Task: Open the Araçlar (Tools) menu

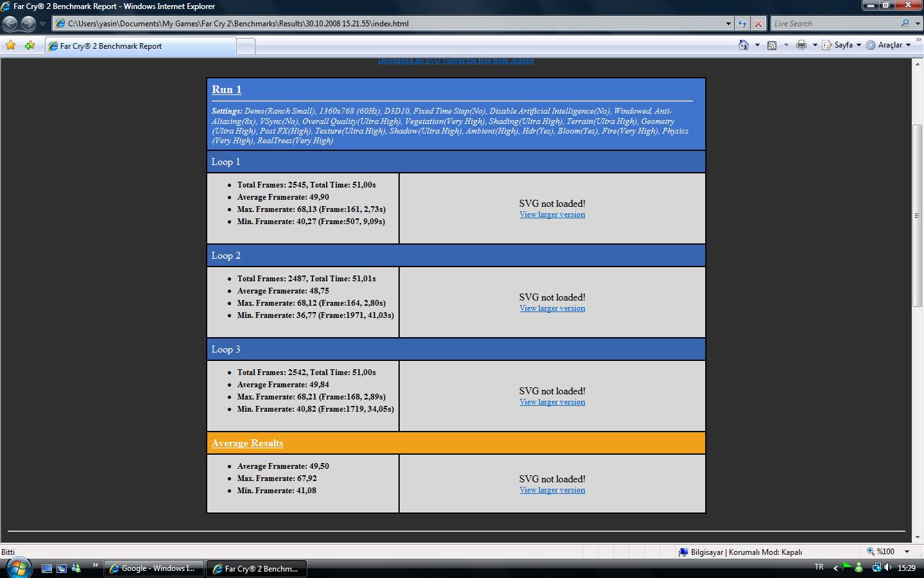Action: coord(889,45)
